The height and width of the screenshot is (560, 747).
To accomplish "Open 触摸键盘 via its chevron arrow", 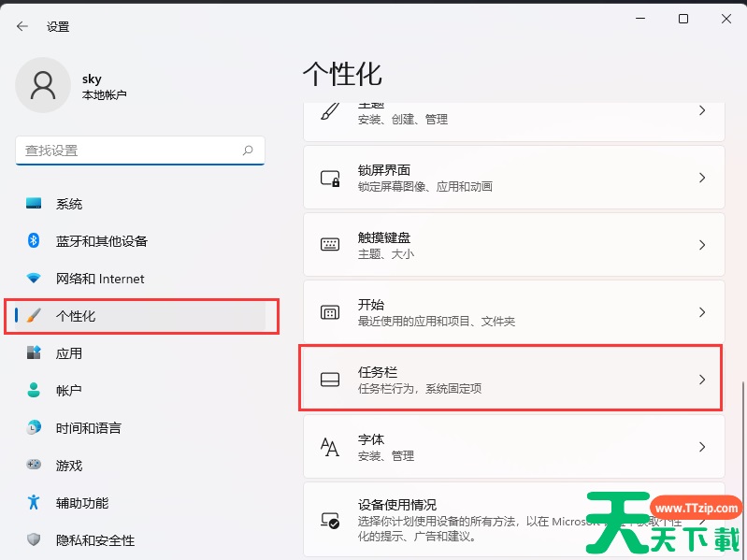I will pyautogui.click(x=702, y=245).
